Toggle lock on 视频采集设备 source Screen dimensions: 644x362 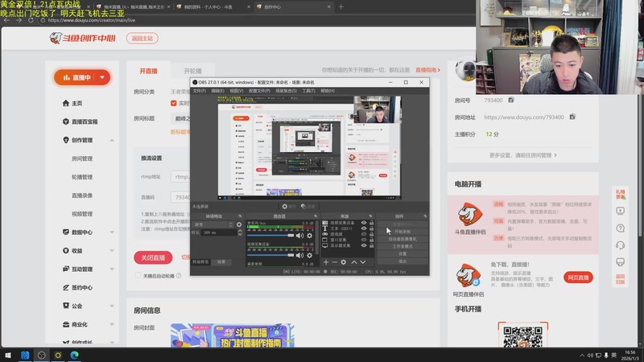click(x=371, y=223)
